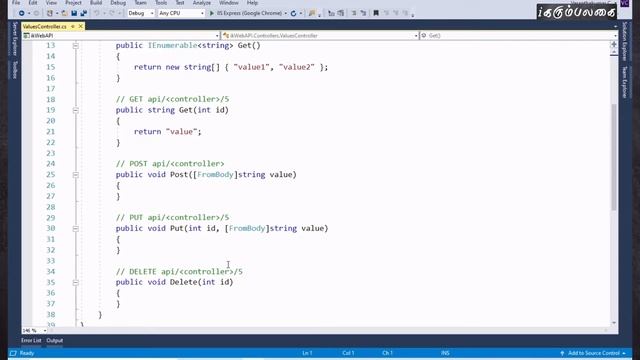640x360 pixels.
Task: Click the first FromBody attribute on line 25
Action: [x=215, y=174]
